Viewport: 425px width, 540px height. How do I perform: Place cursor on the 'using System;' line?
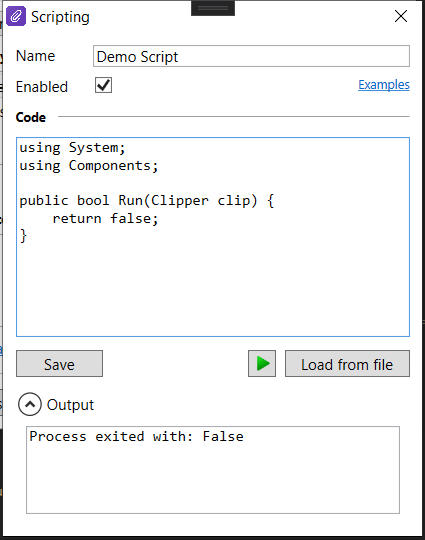click(x=72, y=148)
